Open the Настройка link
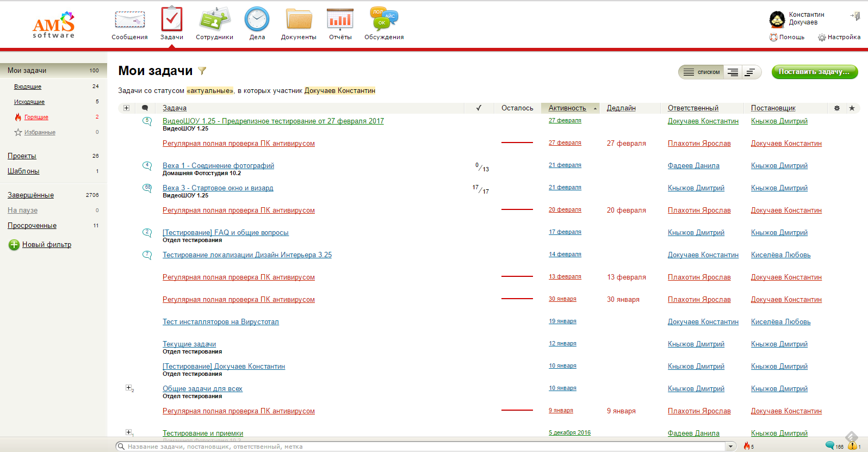 844,37
